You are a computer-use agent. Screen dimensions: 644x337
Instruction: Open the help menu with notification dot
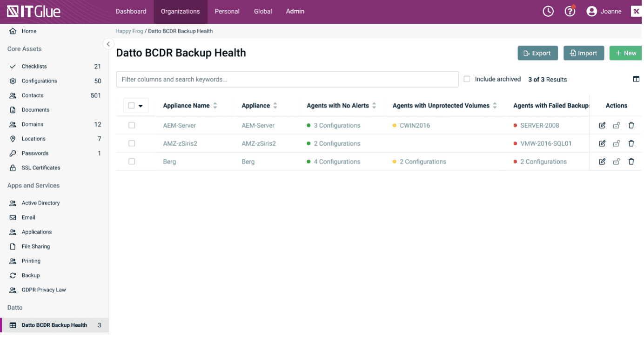click(x=570, y=11)
